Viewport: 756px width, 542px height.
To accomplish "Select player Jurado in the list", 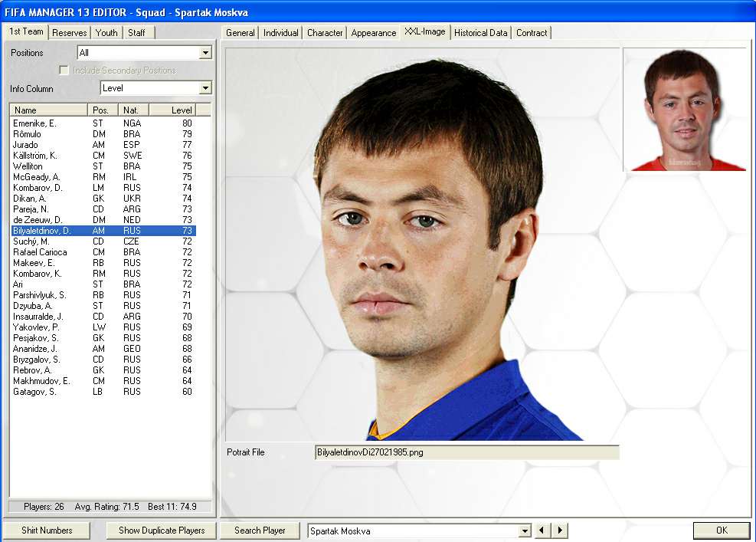I will [103, 145].
